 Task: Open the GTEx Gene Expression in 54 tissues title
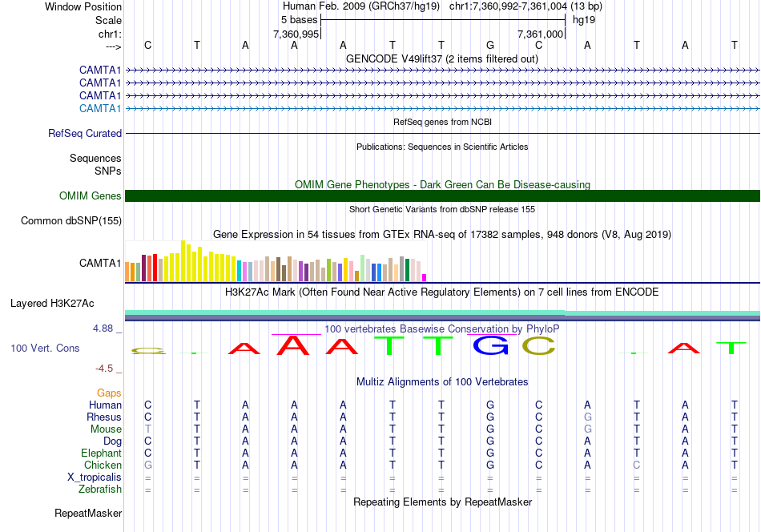point(442,235)
